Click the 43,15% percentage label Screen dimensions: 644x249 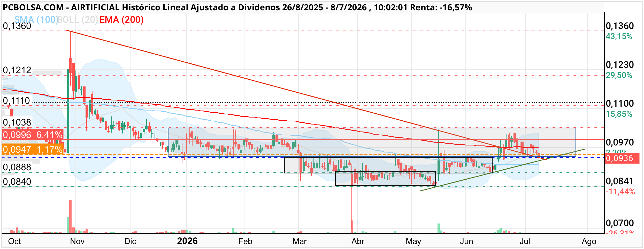click(619, 36)
